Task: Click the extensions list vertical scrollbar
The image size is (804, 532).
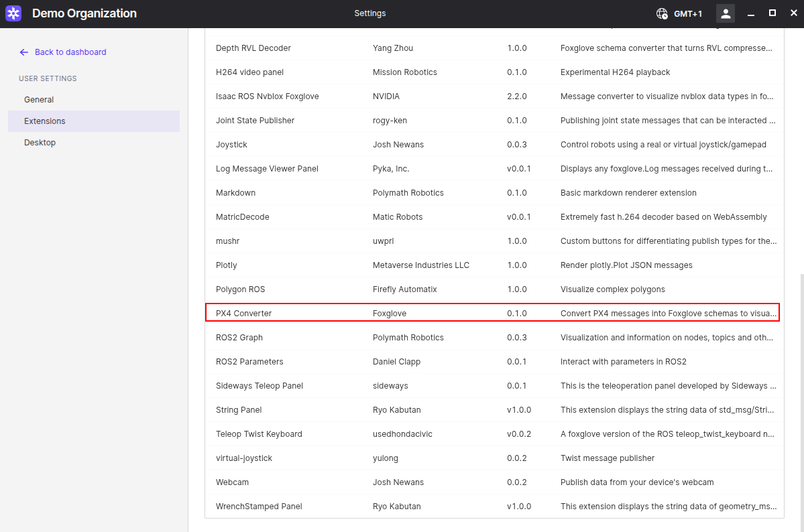Action: [x=801, y=402]
